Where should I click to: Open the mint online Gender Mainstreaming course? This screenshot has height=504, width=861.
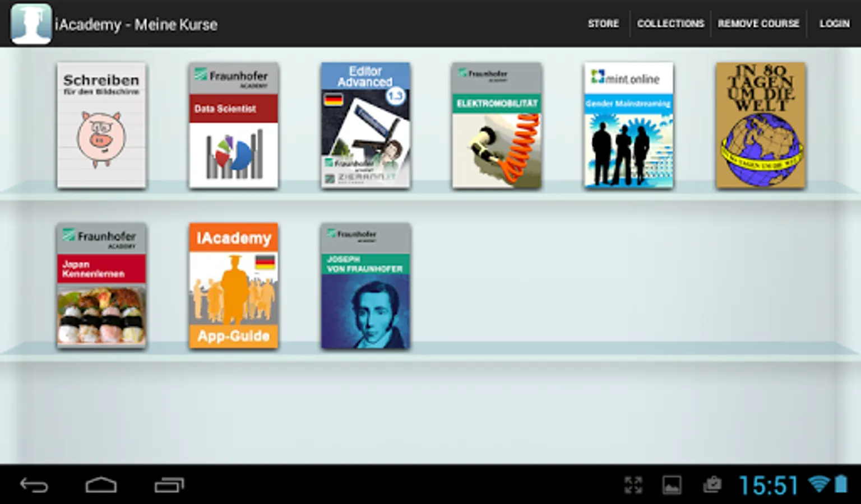tap(628, 125)
